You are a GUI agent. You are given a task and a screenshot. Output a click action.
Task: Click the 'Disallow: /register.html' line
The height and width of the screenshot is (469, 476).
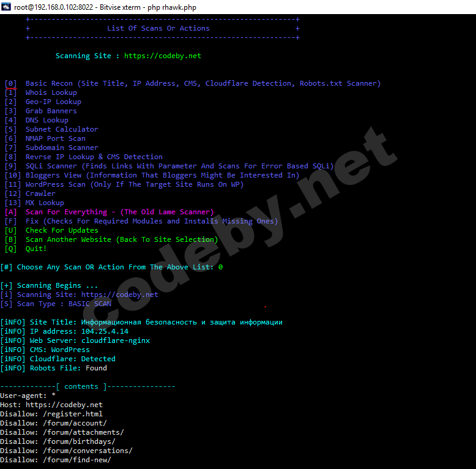[x=51, y=414]
